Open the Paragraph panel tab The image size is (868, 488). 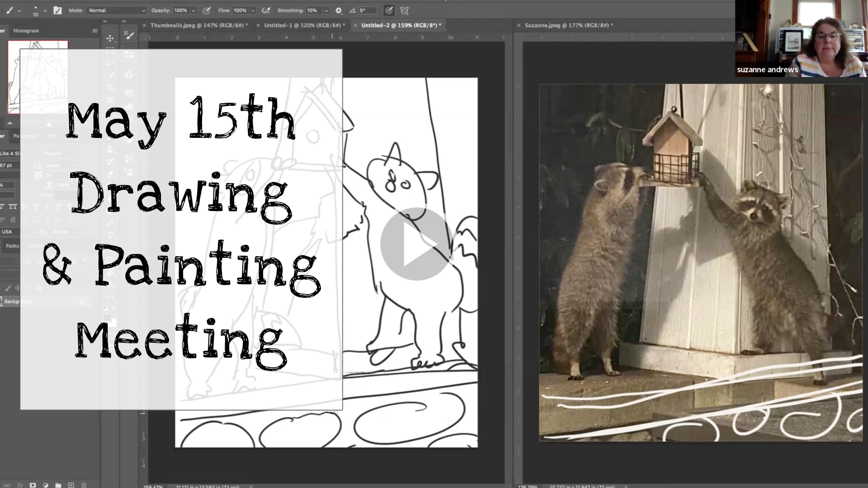(25, 136)
